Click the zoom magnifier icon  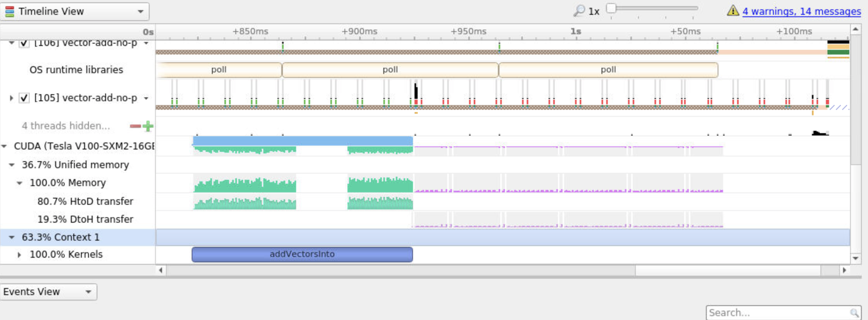(579, 11)
